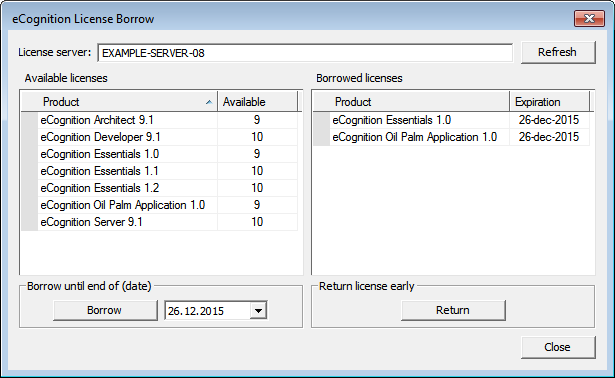
Task: Click the available count 9 for Architect 9.1
Action: tap(257, 120)
